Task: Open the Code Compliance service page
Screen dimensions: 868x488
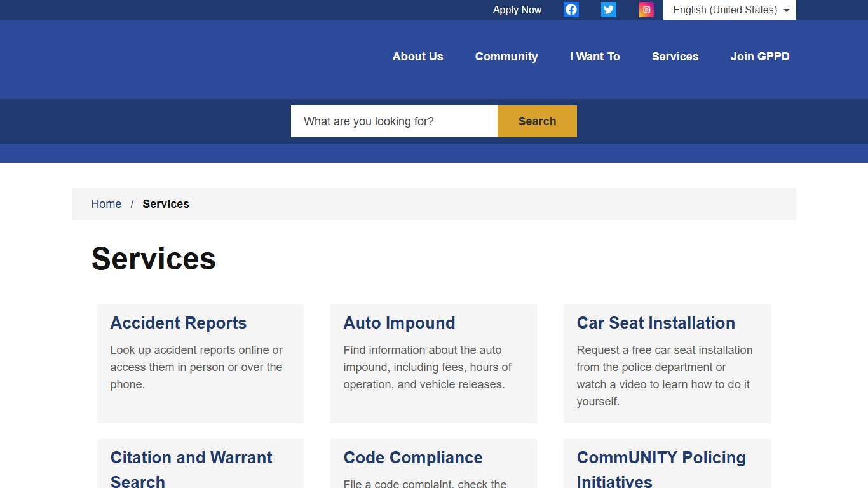Action: (412, 457)
